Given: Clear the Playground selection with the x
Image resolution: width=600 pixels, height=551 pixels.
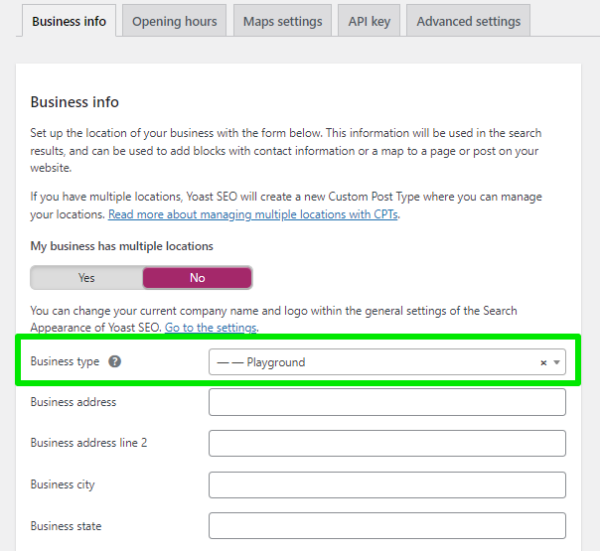Looking at the screenshot, I should click(543, 363).
